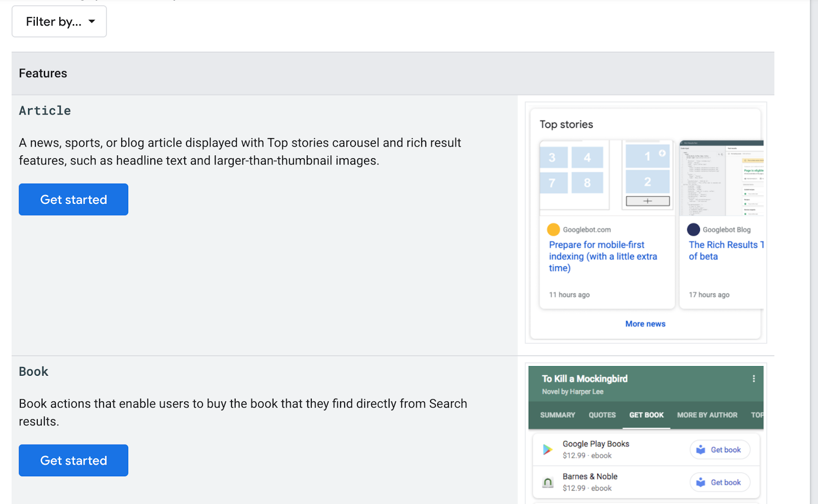Select the MORE BY AUTHOR tab
This screenshot has width=818, height=504.
[707, 415]
